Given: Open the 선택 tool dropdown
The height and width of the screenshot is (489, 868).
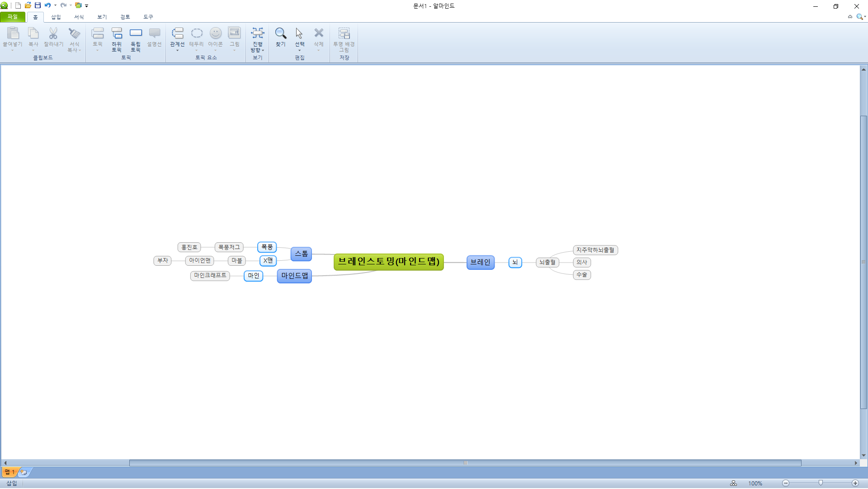Looking at the screenshot, I should coord(299,50).
